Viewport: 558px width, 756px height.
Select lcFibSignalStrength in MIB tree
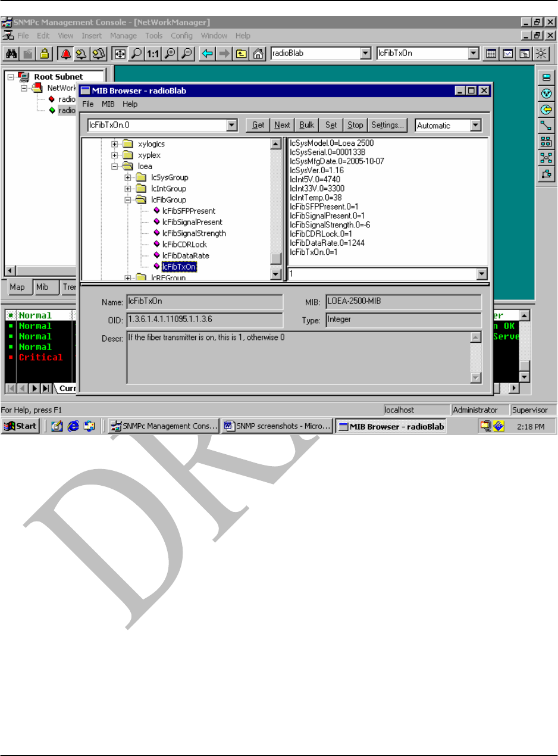(194, 233)
